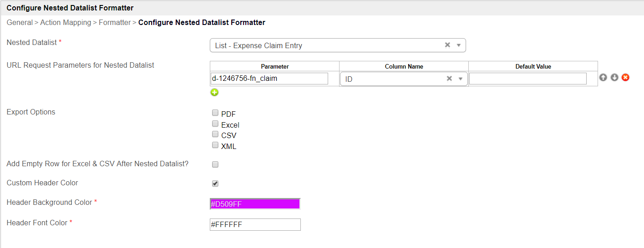Image resolution: width=644 pixels, height=248 pixels.
Task: Expand the Column Name dropdown arrow
Action: tap(461, 79)
